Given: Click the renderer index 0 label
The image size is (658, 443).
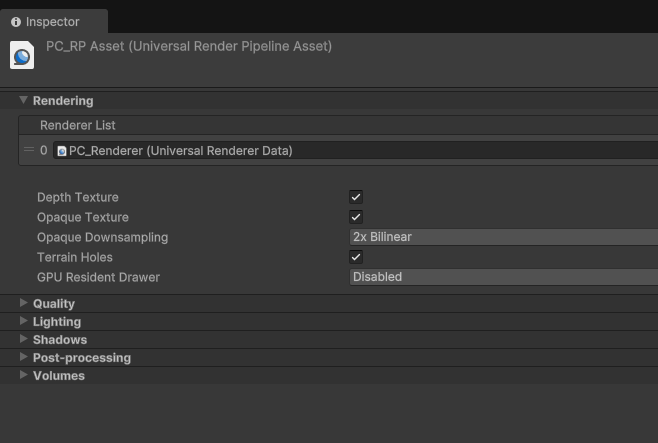Looking at the screenshot, I should pyautogui.click(x=44, y=150).
